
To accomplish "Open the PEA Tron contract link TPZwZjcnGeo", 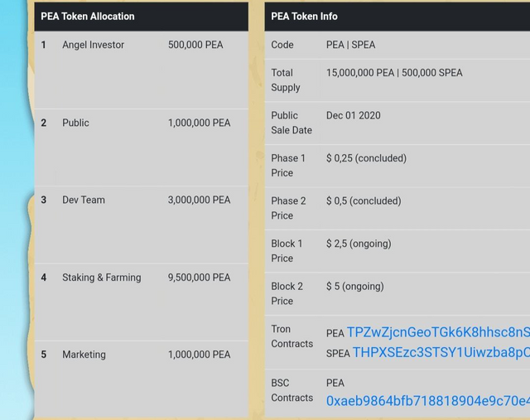I will click(438, 332).
